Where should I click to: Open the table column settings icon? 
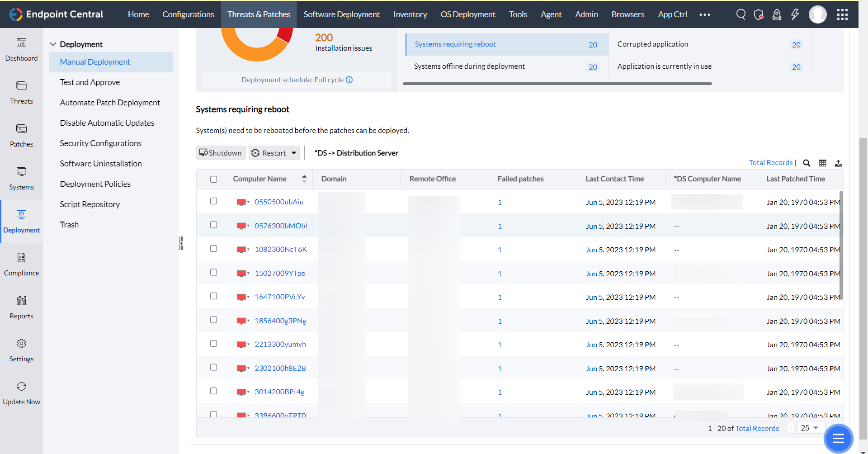(x=823, y=163)
